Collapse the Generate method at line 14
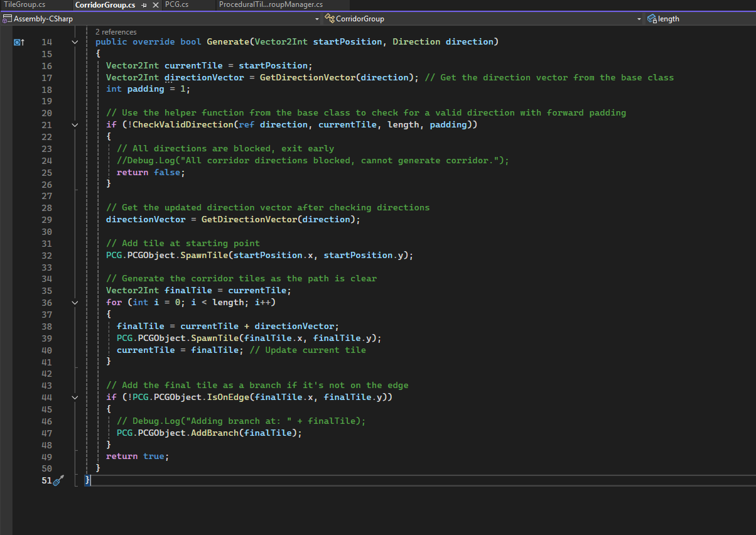Screen dimensions: 756x535 (x=75, y=42)
